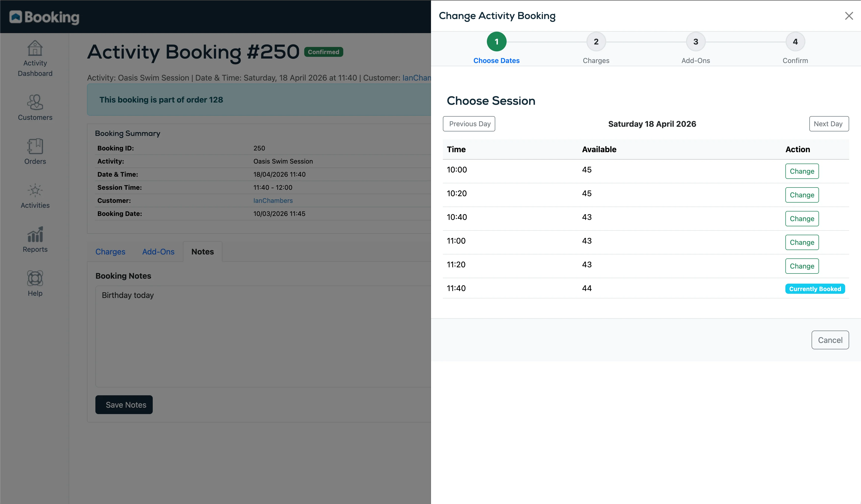Select step 1 Choose Dates circle

click(496, 42)
